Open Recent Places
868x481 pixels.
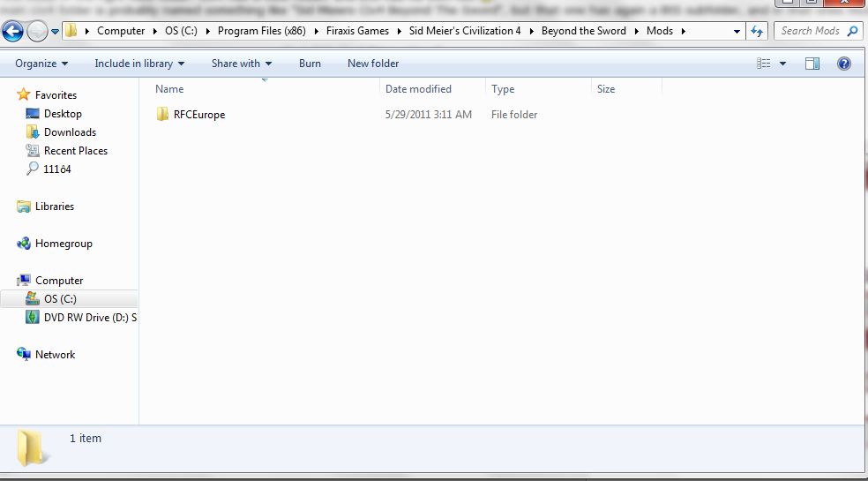pos(76,151)
